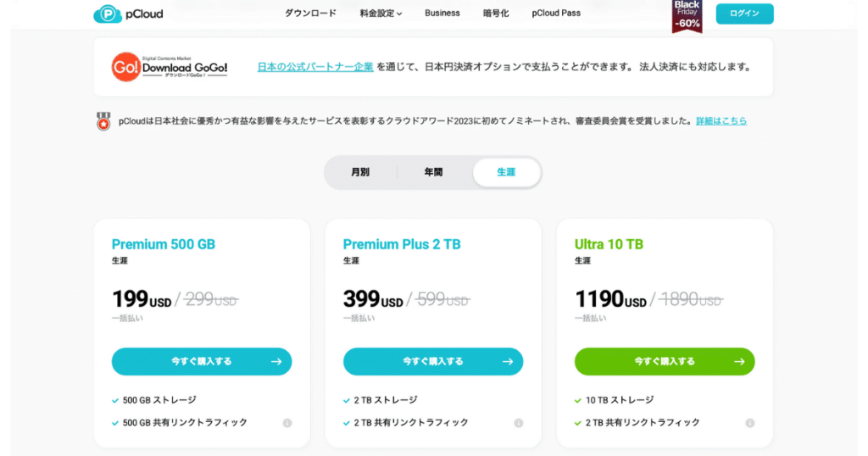Click the award medal icon
The height and width of the screenshot is (456, 868).
tap(103, 121)
